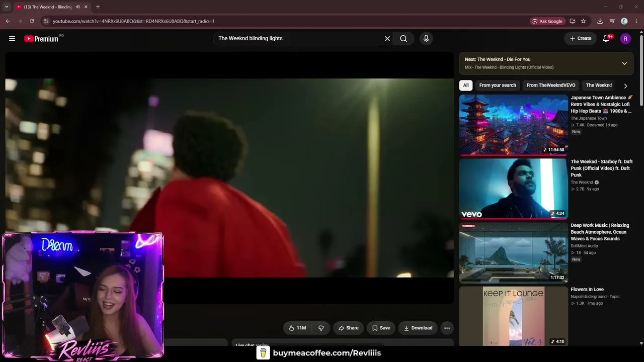644x362 pixels.
Task: Open the account avatar menu
Action: (x=625, y=39)
